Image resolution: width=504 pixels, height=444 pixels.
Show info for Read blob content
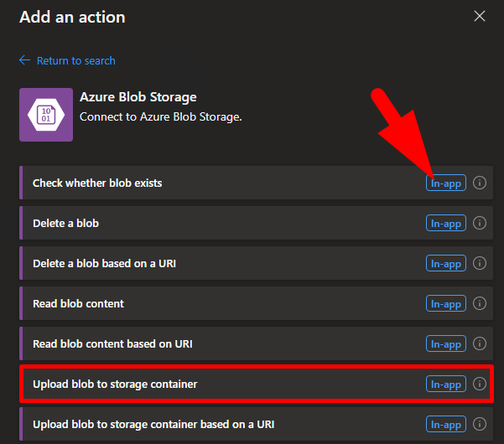[480, 303]
